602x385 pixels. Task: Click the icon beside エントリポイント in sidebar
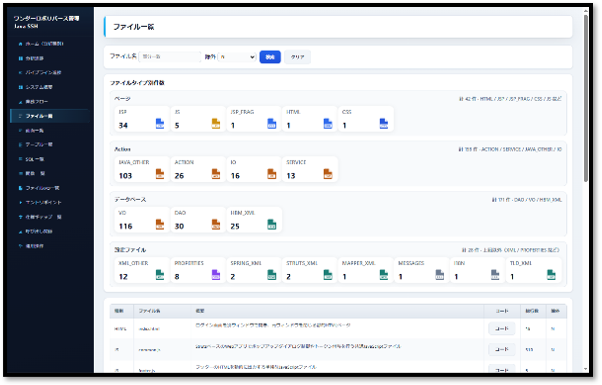(20, 202)
